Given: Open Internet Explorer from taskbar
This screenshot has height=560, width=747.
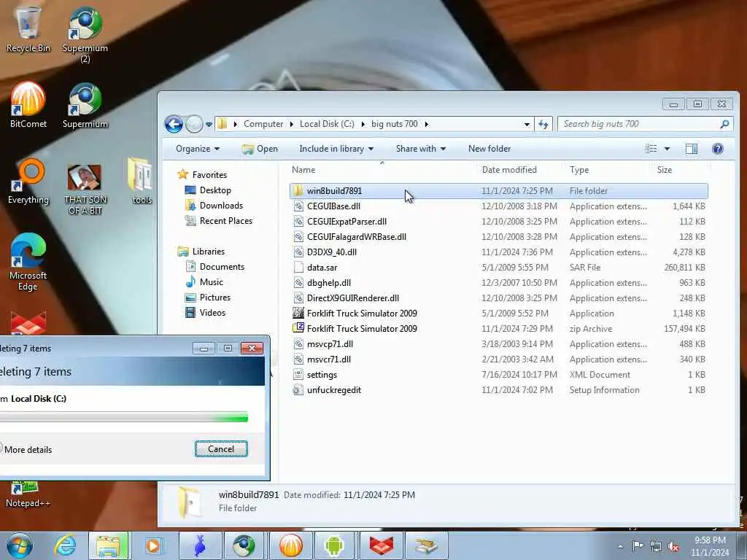Looking at the screenshot, I should point(65,545).
